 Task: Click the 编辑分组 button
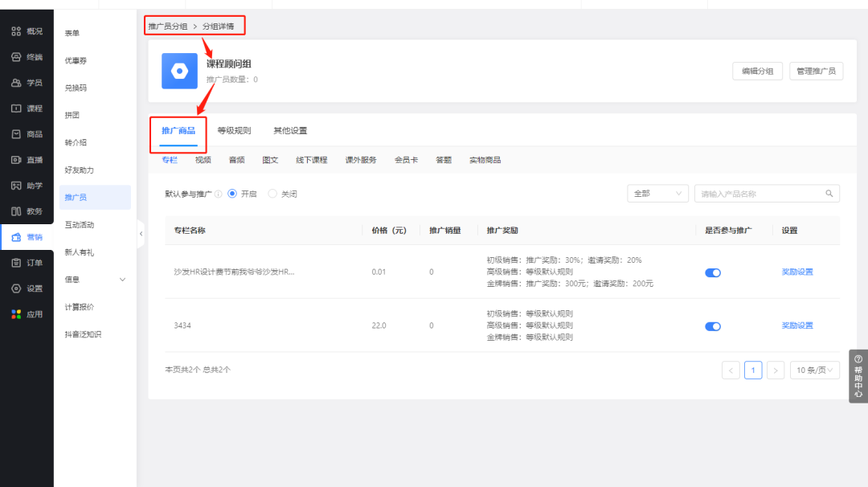(756, 71)
